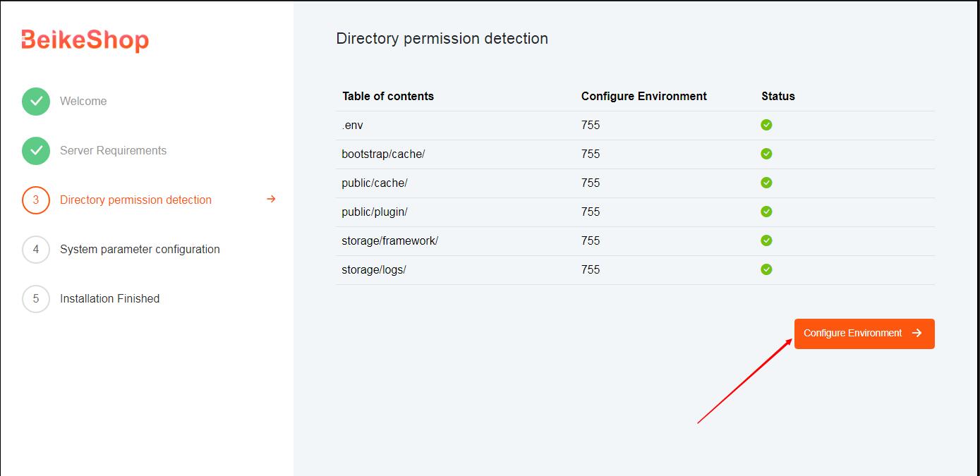
Task: Open the Server Requirements step label
Action: pyautogui.click(x=114, y=151)
